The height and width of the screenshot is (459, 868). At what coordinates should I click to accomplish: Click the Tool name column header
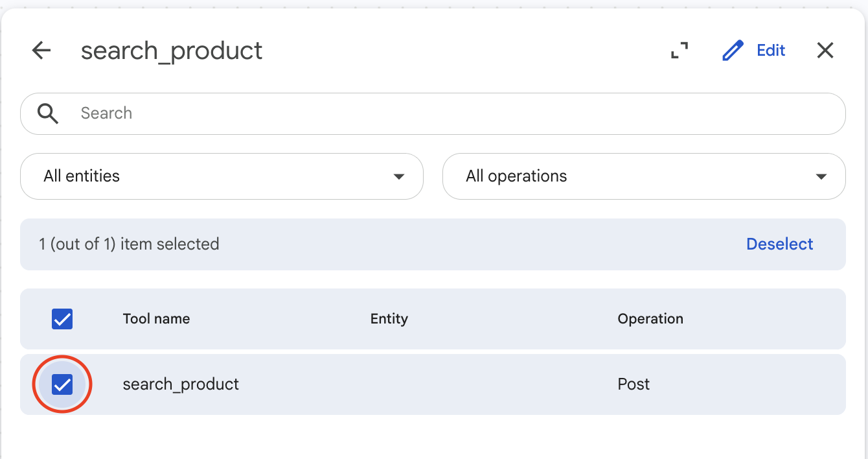[156, 319]
